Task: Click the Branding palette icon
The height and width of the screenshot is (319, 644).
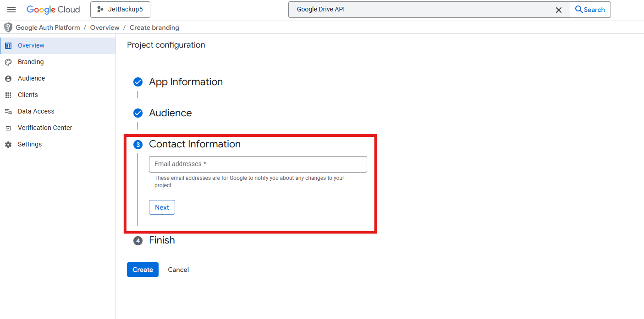Action: [8, 62]
